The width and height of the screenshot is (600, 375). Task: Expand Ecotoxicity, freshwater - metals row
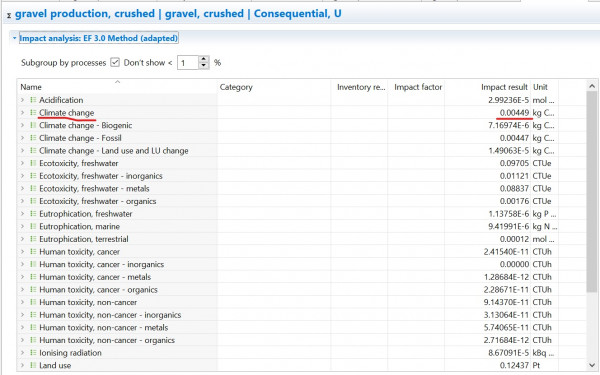(22, 188)
